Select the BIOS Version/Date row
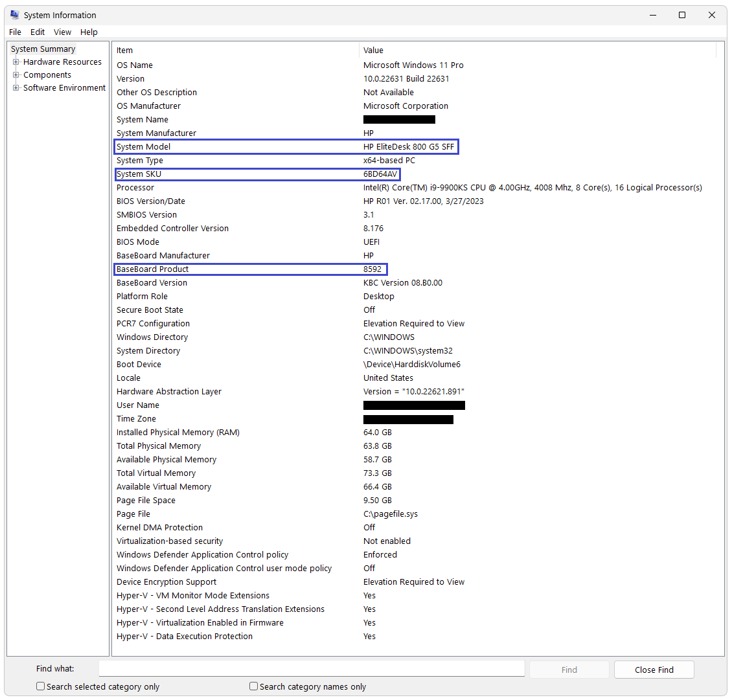 pyautogui.click(x=414, y=201)
